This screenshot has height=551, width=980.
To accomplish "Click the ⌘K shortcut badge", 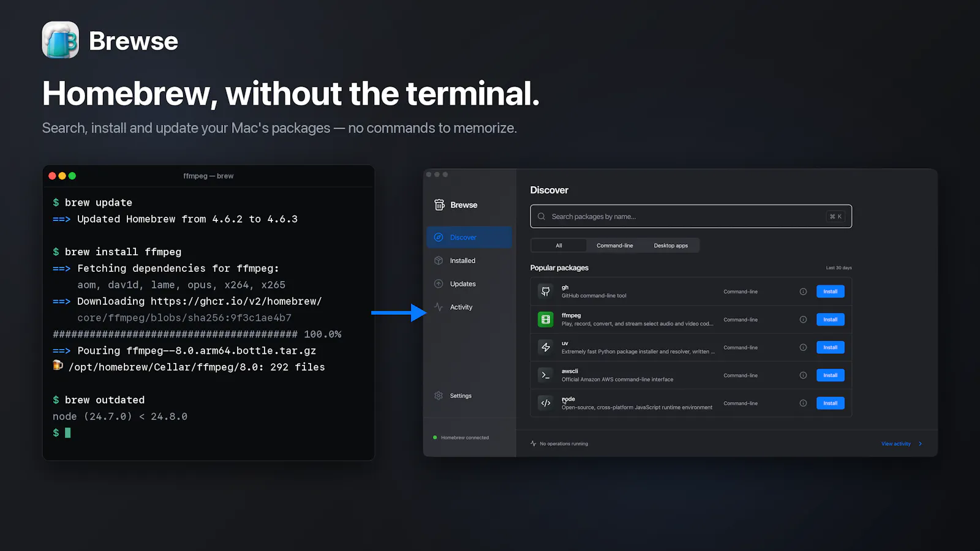I will (835, 216).
